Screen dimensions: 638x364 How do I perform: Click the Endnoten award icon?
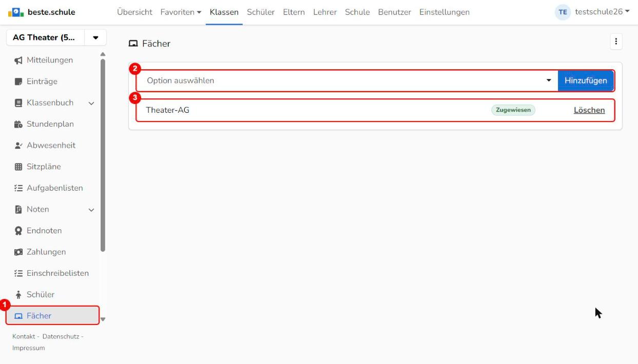click(18, 231)
